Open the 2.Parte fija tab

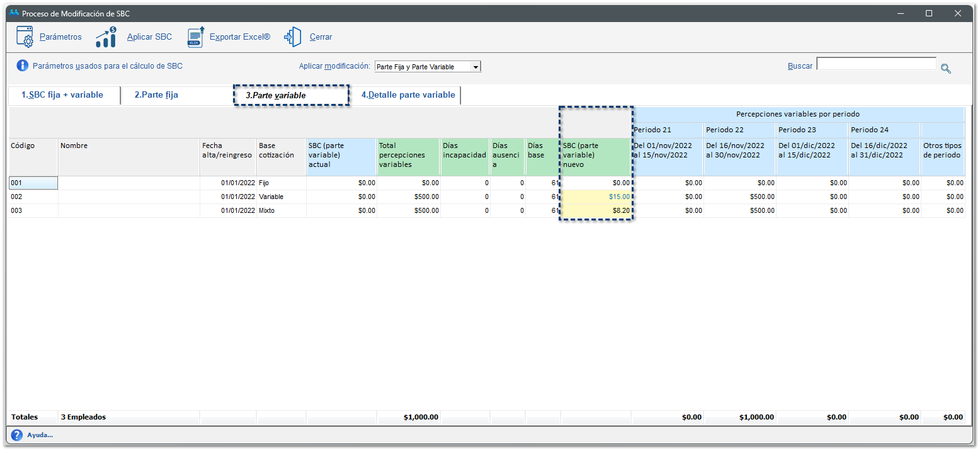[156, 95]
